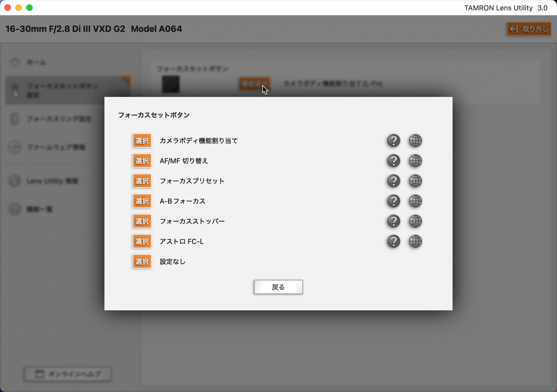Click help icon for カメラボディ機能割り当て
The image size is (557, 392).
(393, 140)
